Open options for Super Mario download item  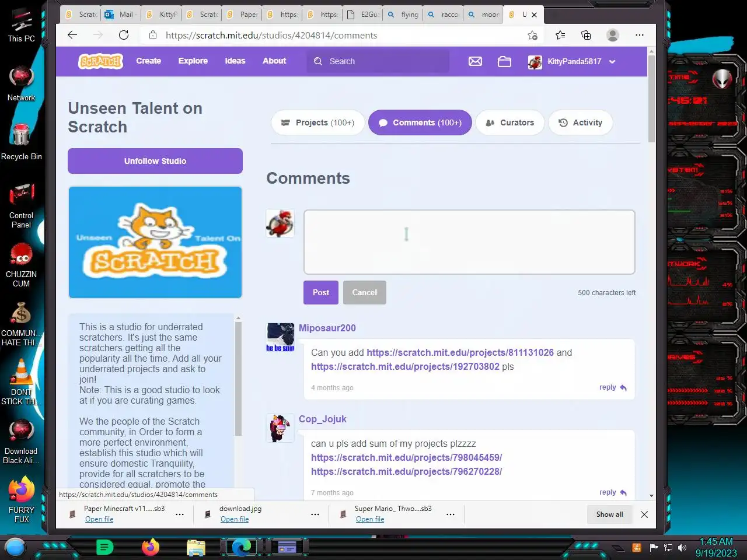coord(451,514)
